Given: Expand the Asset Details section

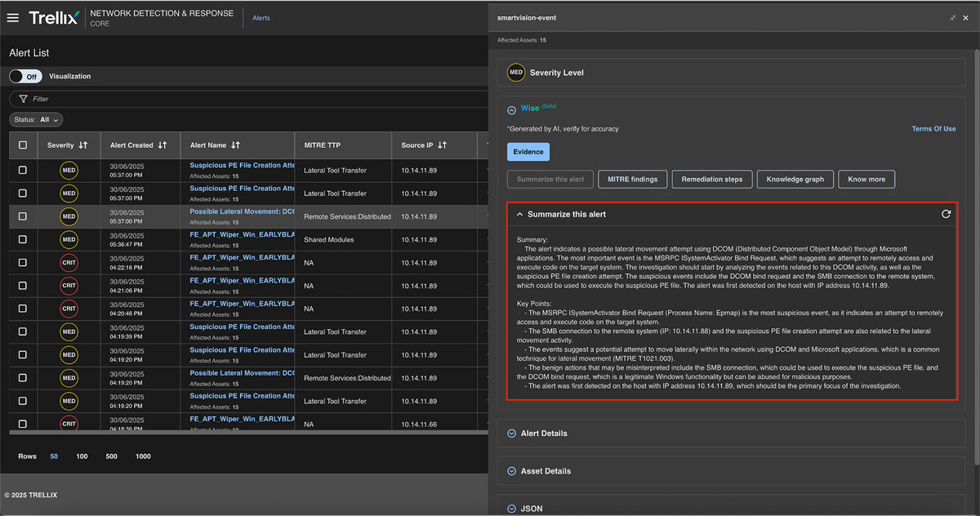Looking at the screenshot, I should point(511,471).
